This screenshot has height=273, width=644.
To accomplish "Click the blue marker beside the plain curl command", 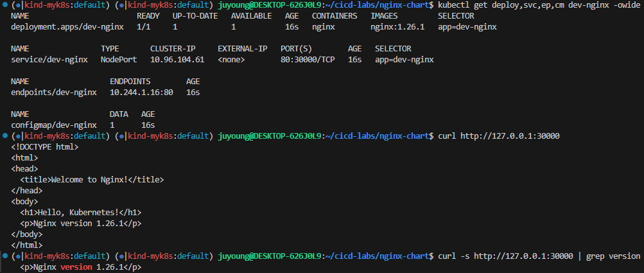I will pos(4,136).
